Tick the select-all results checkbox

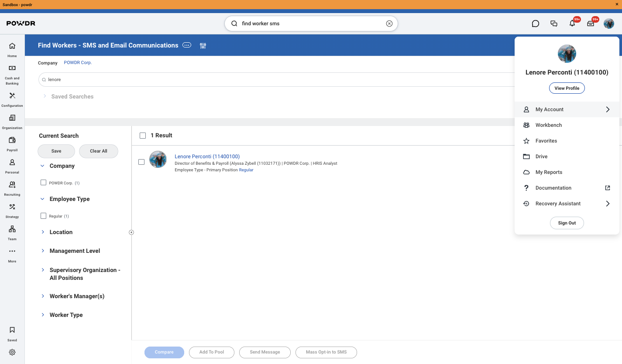tap(143, 136)
